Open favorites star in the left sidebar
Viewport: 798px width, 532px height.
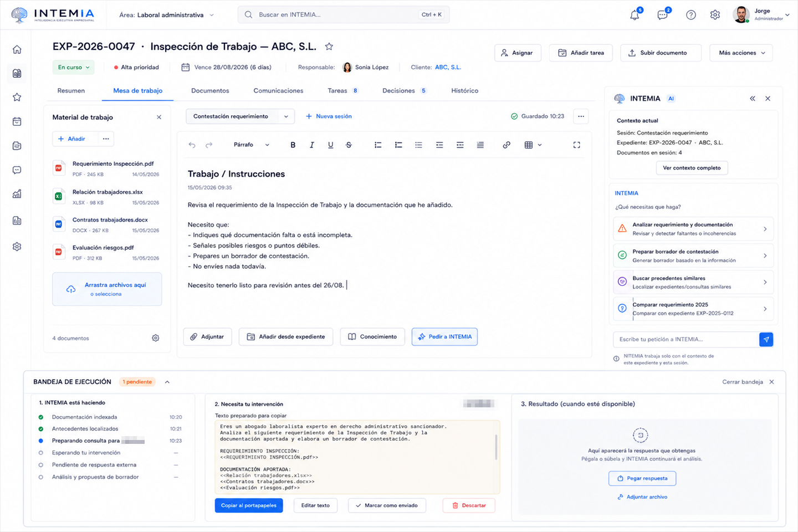(17, 97)
